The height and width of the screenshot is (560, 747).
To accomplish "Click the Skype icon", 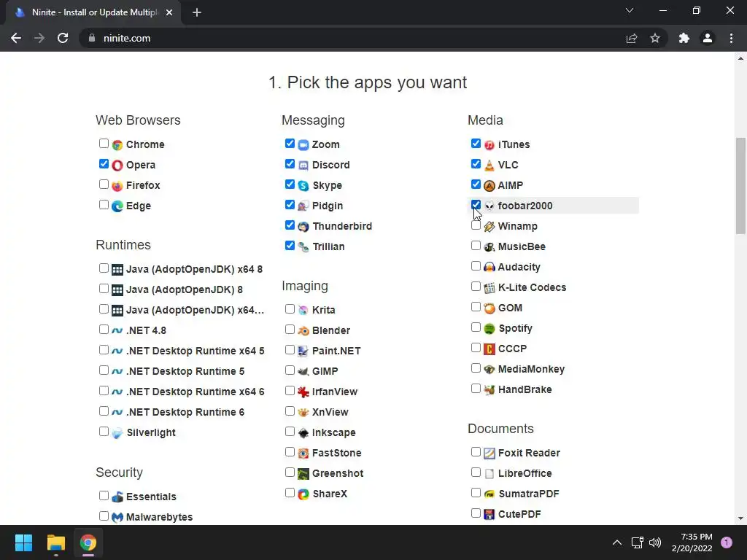I will 303,186.
